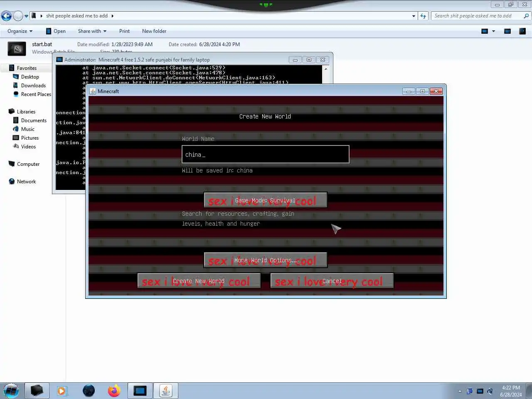
Task: Click the console window taskbar button
Action: tap(140, 391)
